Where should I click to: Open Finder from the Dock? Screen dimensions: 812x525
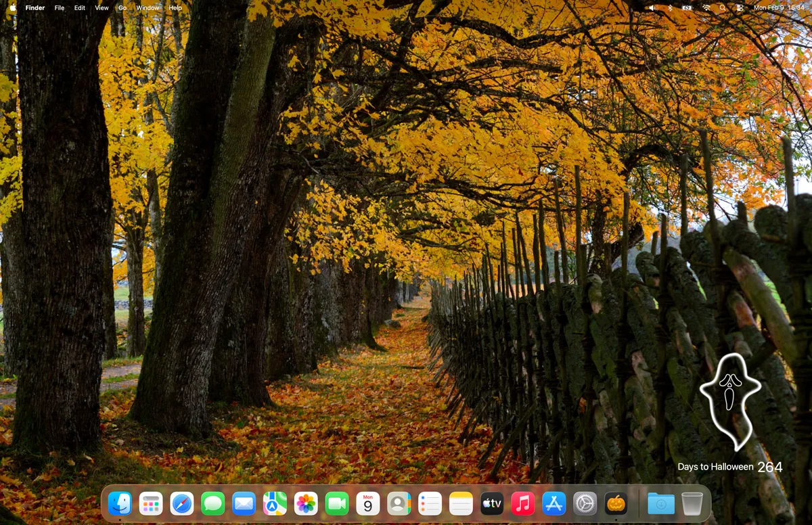(120, 503)
